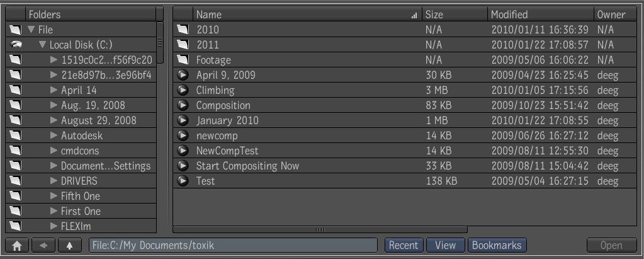Collapse the Local Disk (C:) node
Image resolution: width=644 pixels, height=259 pixels.
(42, 44)
